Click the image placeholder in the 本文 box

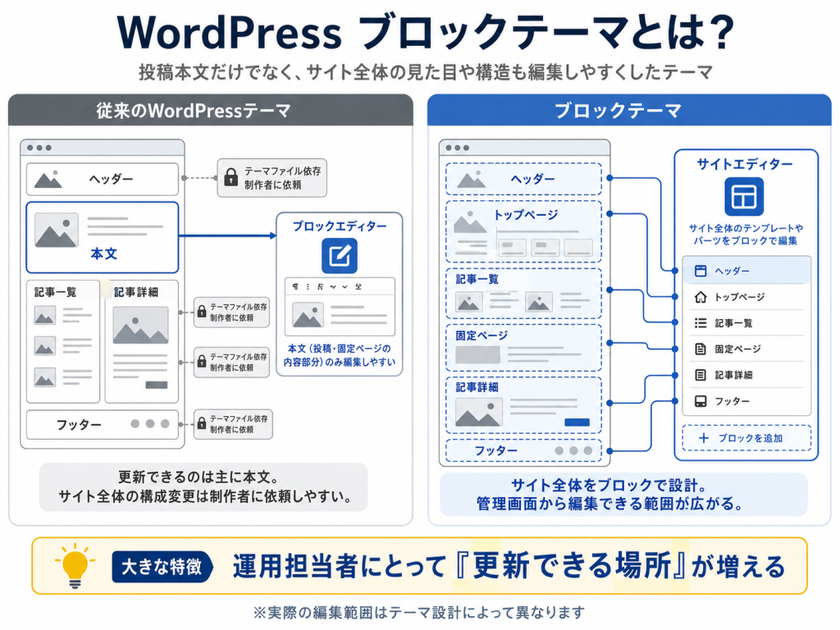coord(57,230)
